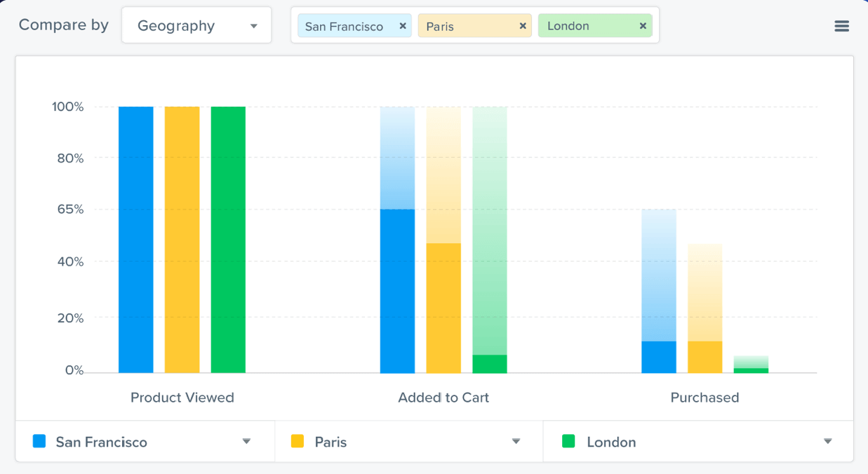Open the hamburger menu icon

point(841,26)
